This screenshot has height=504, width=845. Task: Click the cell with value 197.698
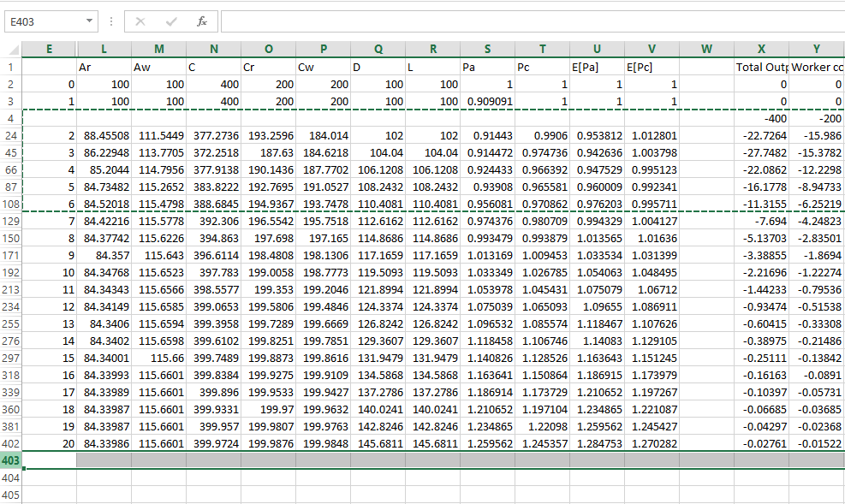click(x=268, y=238)
